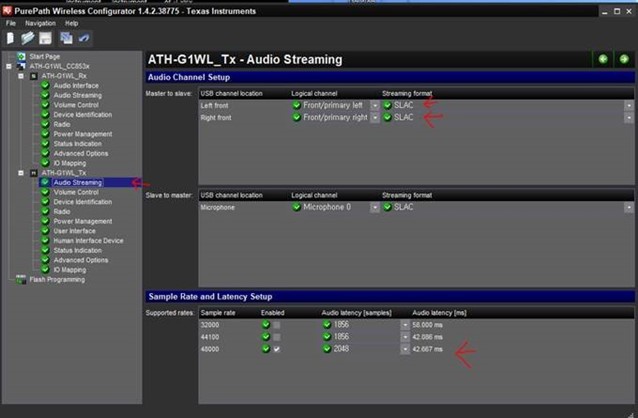Viewport: 638px width, 418px height.
Task: Open audio latency dropdown for 44100 rate
Action: [405, 337]
